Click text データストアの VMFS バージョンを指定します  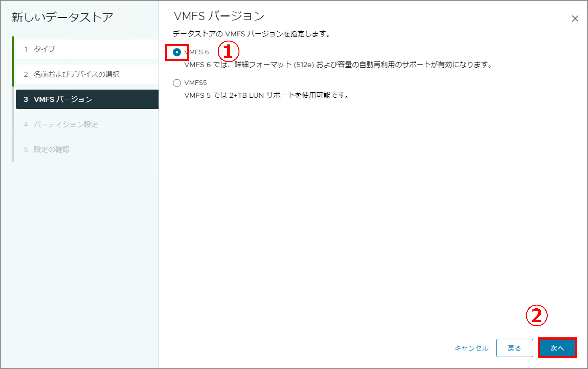click(x=251, y=34)
